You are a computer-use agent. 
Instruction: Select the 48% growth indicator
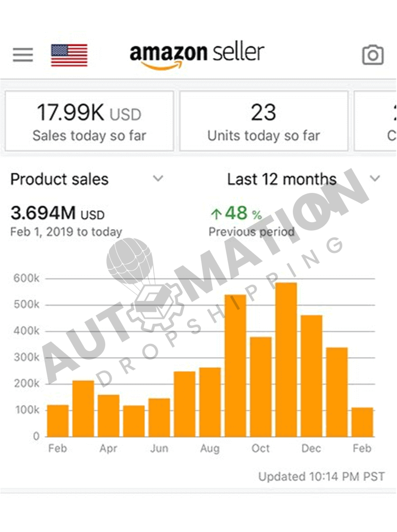pos(235,213)
